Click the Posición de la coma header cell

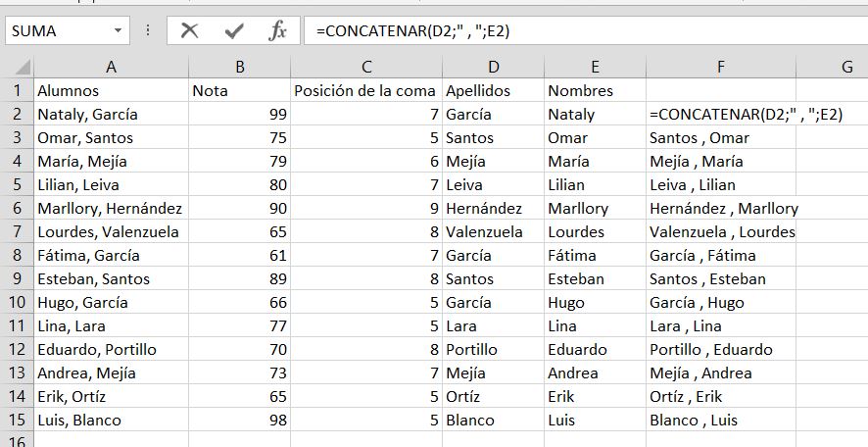coord(365,91)
